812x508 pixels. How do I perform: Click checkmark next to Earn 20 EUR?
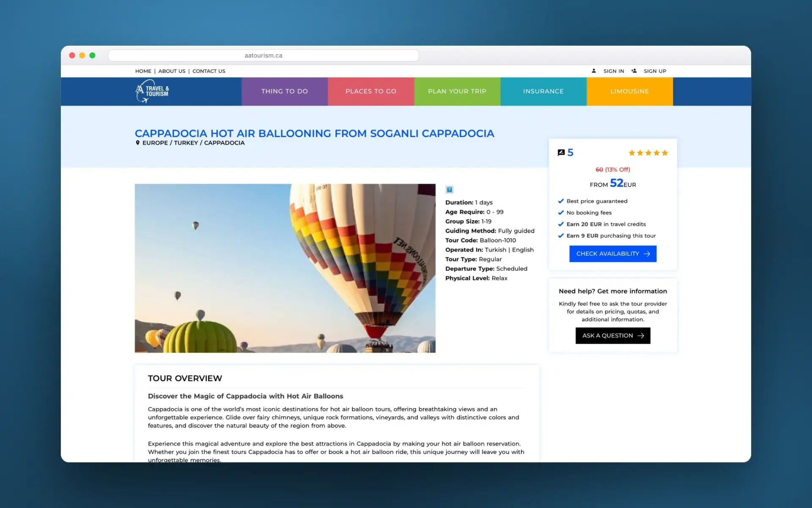click(561, 224)
